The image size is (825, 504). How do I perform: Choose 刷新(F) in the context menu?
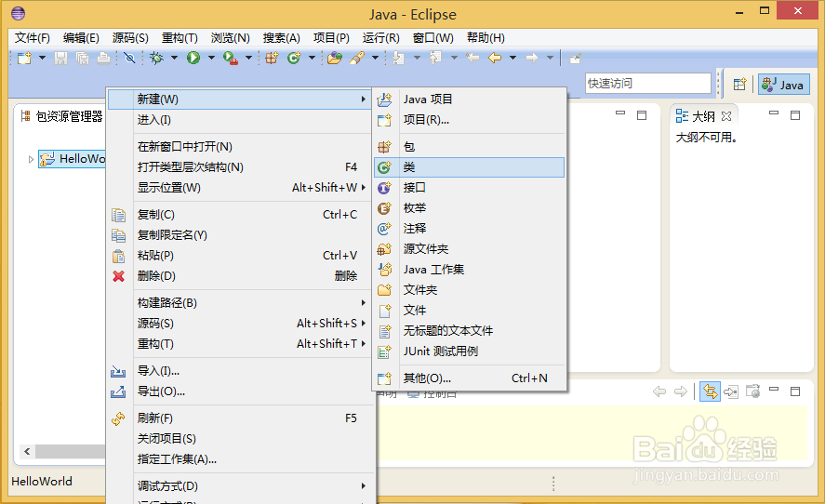click(239, 418)
